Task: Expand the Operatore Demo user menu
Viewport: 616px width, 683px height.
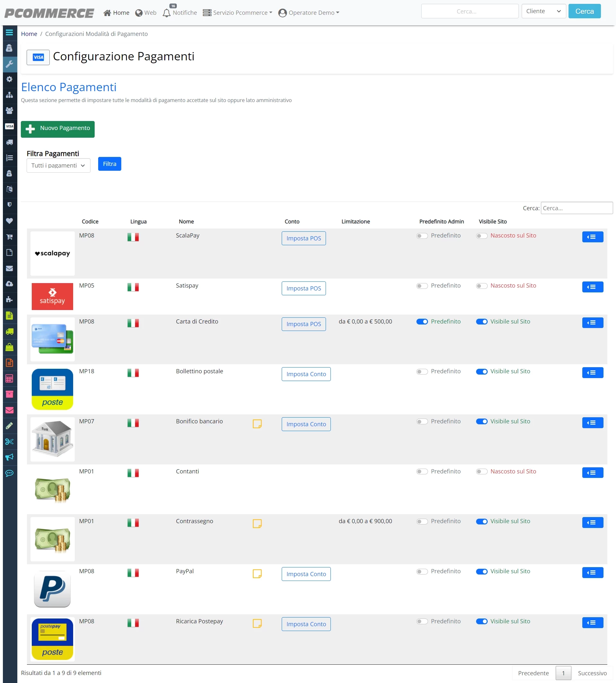Action: point(309,13)
